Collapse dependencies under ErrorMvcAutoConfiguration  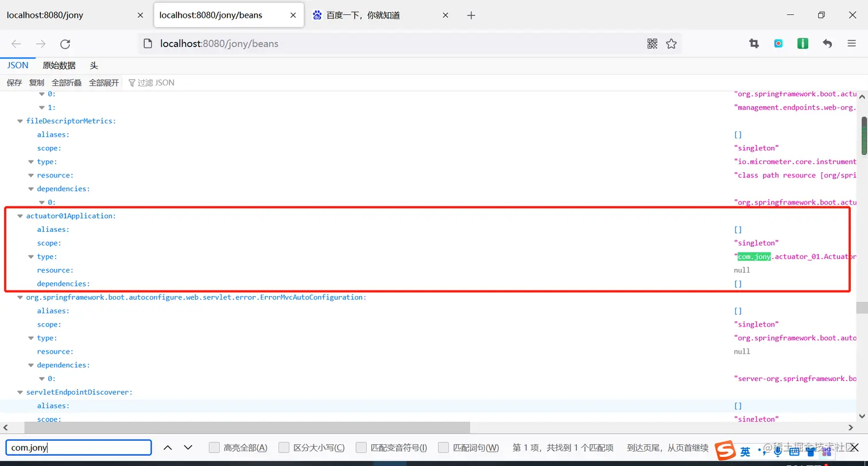31,365
